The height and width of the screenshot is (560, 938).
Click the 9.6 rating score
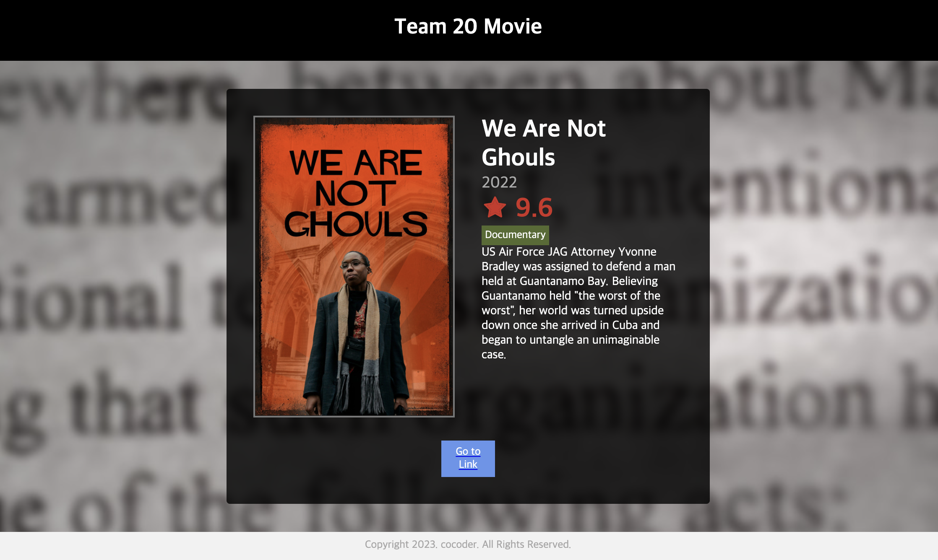pos(534,207)
